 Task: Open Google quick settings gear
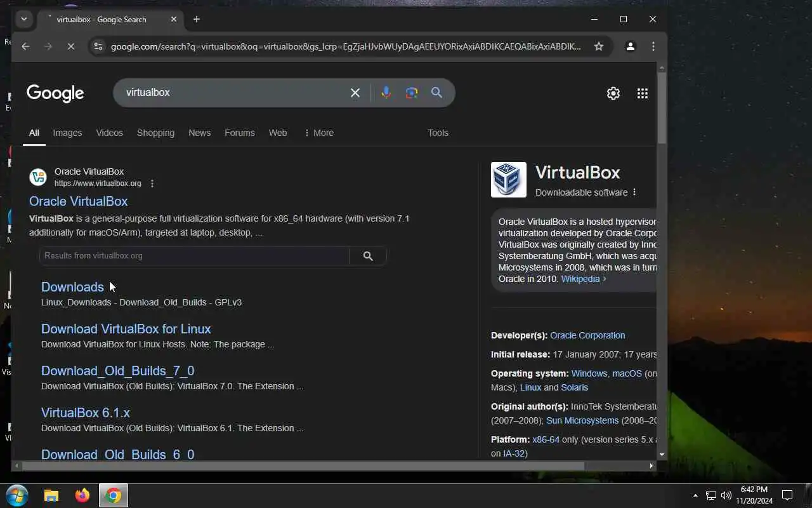coord(613,93)
